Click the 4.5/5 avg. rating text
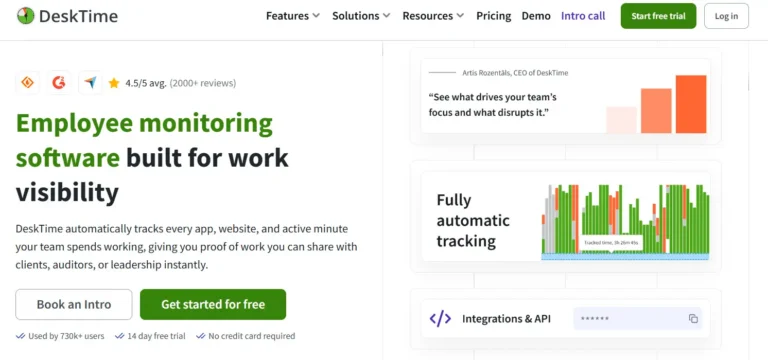Screen dimensions: 768x360 [146, 83]
